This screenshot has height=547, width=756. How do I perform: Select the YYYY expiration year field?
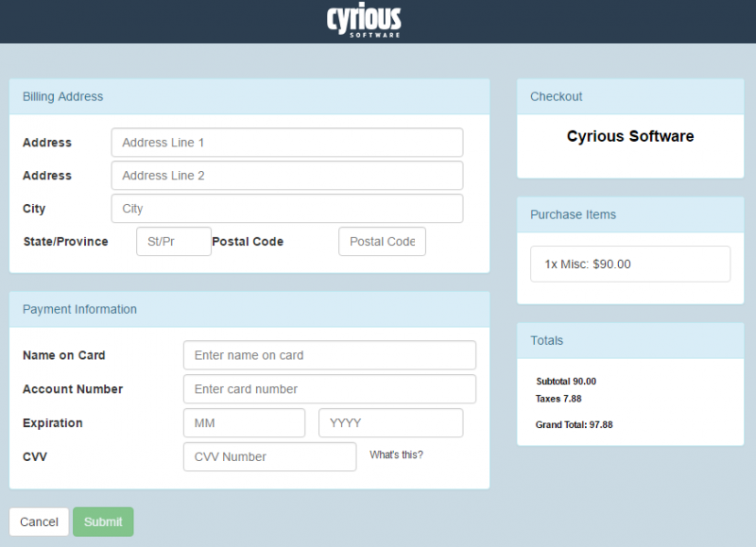(391, 422)
